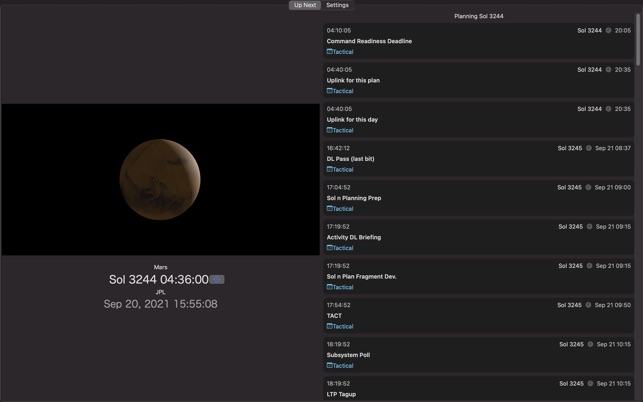
Task: Click the Sep 21 09:50 local time
Action: point(613,305)
